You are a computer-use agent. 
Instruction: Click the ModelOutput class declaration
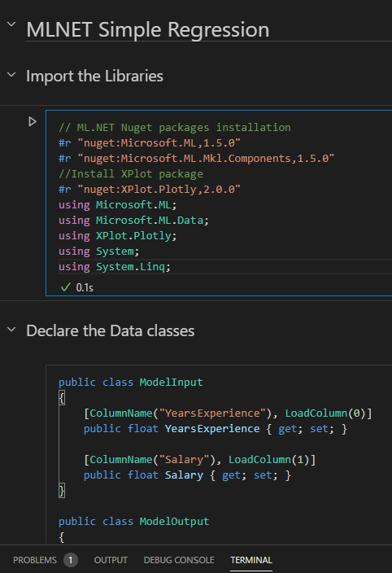(x=134, y=522)
